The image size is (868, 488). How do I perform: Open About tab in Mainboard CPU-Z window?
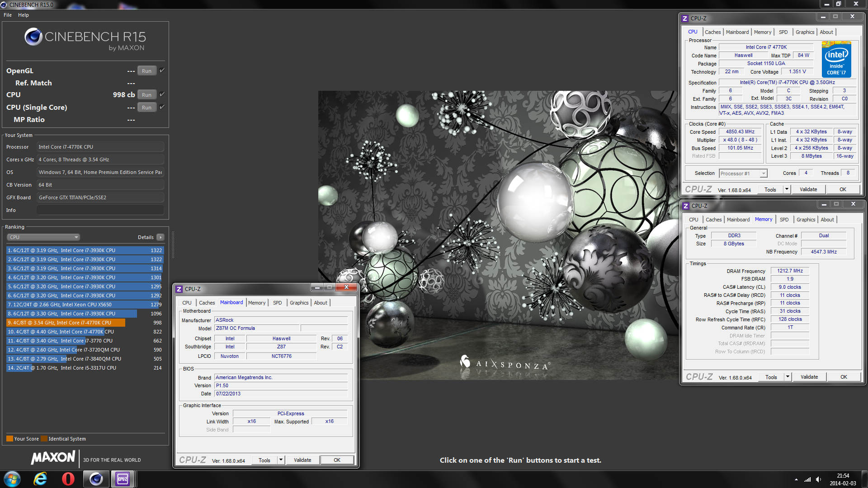(x=321, y=303)
